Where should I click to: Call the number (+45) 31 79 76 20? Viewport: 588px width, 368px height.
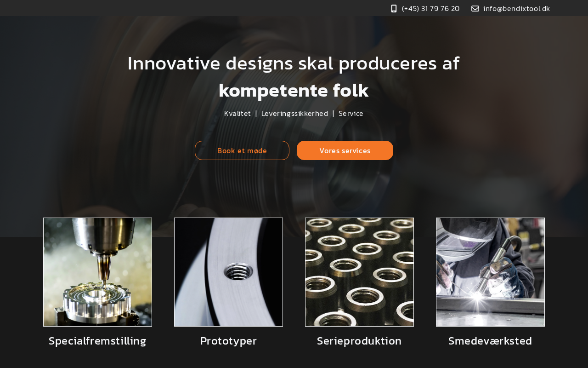430,8
